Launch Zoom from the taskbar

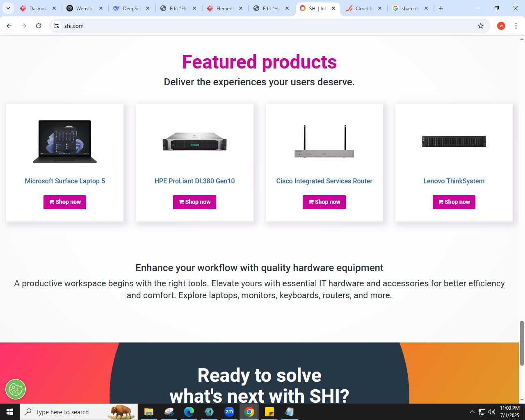[x=229, y=412]
